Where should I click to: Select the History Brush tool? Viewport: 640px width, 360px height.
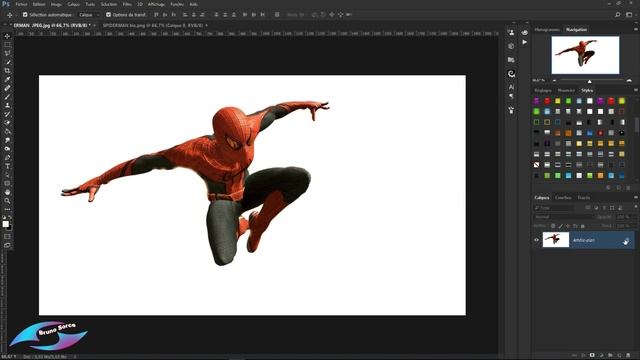pyautogui.click(x=7, y=114)
